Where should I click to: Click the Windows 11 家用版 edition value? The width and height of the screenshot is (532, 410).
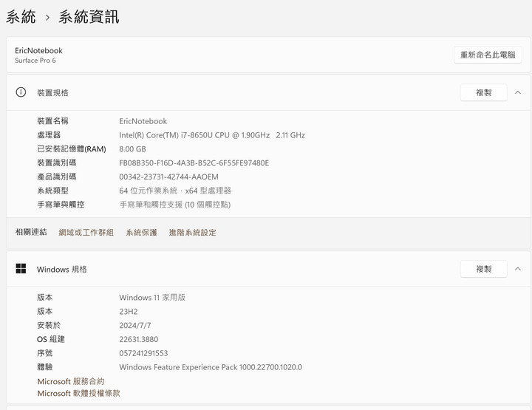152,298
